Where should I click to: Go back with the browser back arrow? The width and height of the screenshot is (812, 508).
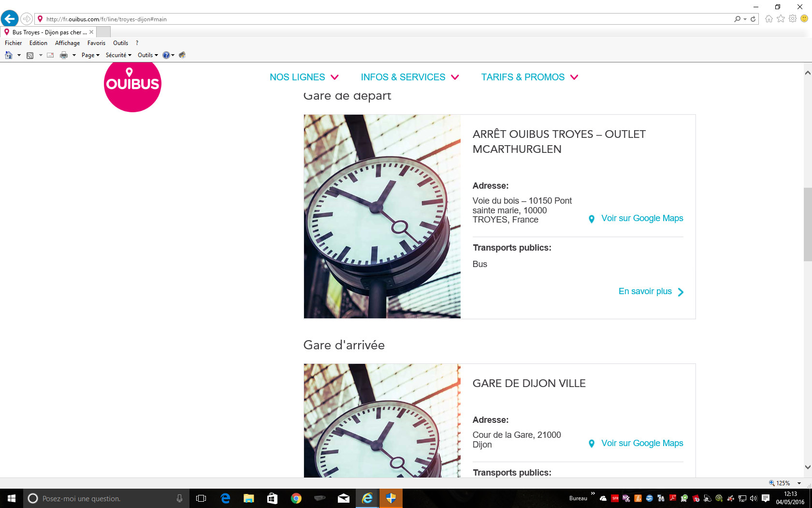click(x=10, y=19)
